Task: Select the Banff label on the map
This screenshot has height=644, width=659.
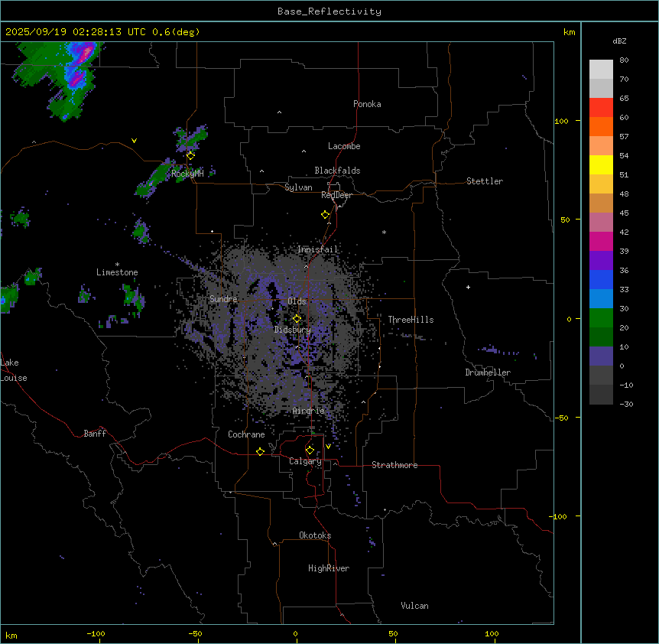Action: (95, 434)
